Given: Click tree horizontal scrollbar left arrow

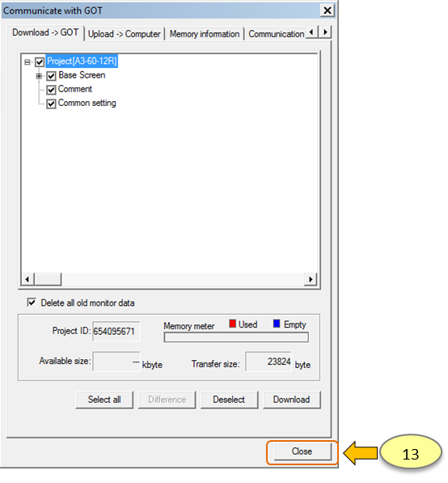Looking at the screenshot, I should point(27,279).
